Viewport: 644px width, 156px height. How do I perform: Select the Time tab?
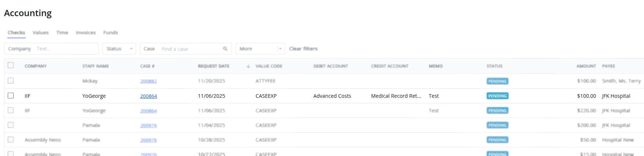pos(62,33)
